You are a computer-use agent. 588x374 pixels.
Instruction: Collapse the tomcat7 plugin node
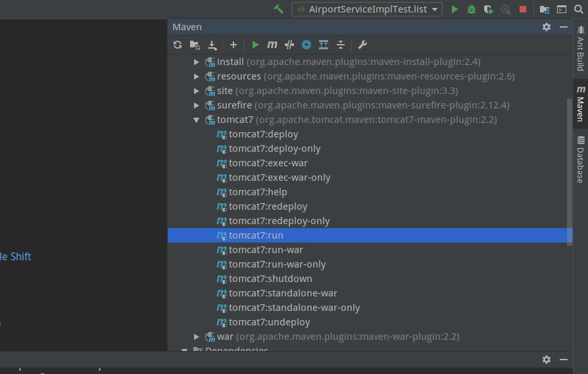pyautogui.click(x=196, y=120)
